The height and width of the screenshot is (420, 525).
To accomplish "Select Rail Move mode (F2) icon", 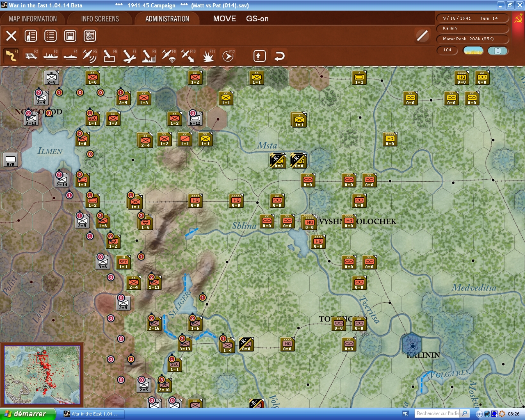I will point(31,55).
